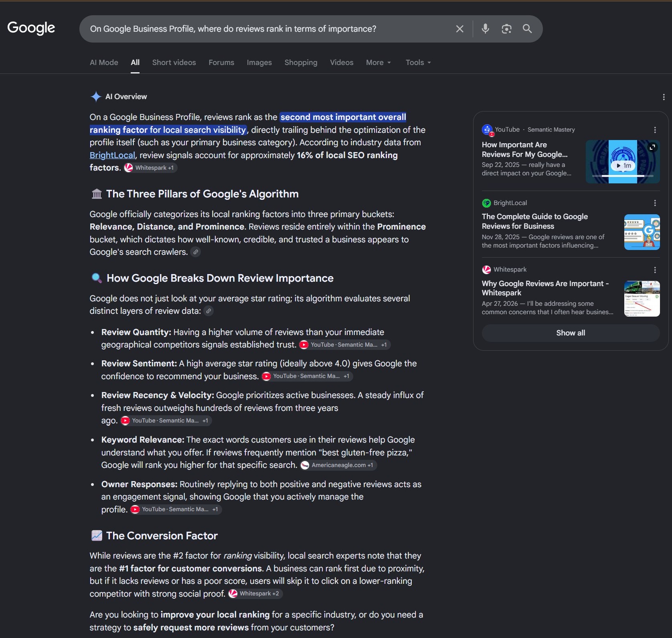Click the BrightLocal favicon in the source card
Image resolution: width=672 pixels, height=638 pixels.
click(486, 203)
